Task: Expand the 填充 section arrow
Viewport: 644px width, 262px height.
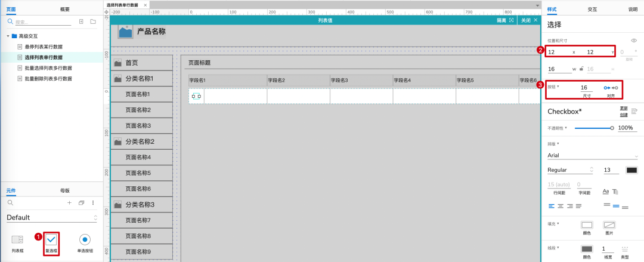Action: point(558,224)
